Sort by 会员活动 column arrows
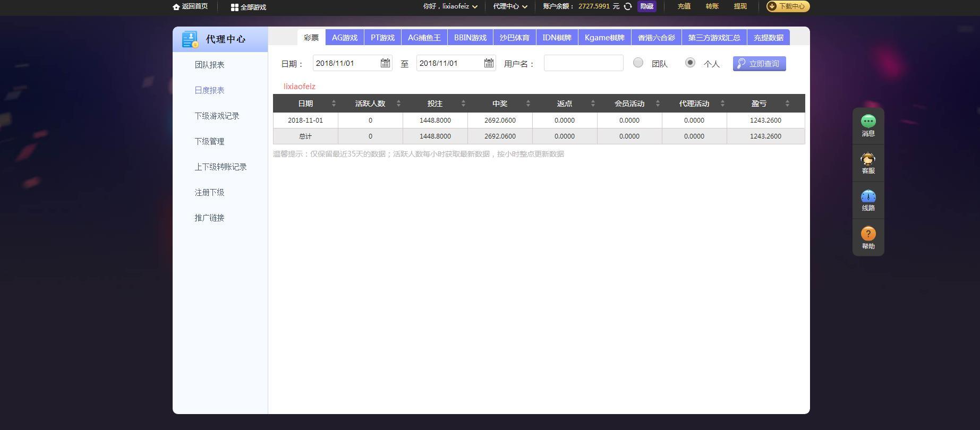The image size is (980, 430). click(658, 104)
